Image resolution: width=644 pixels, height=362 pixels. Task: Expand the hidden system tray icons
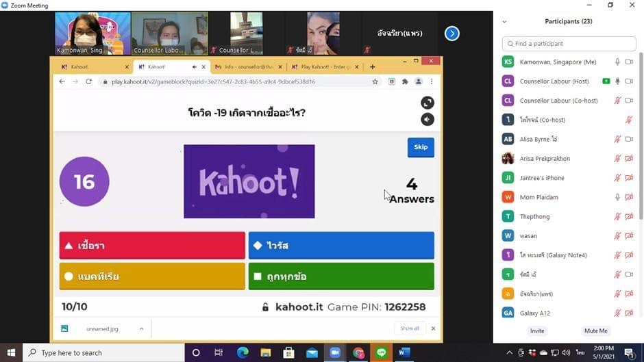(x=509, y=353)
